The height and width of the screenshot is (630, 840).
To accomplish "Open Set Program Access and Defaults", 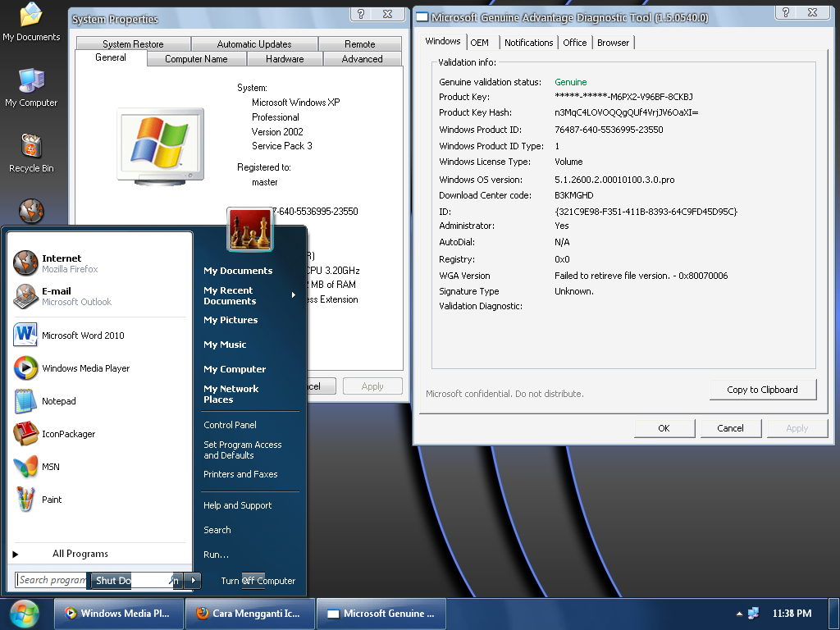I will (x=242, y=450).
